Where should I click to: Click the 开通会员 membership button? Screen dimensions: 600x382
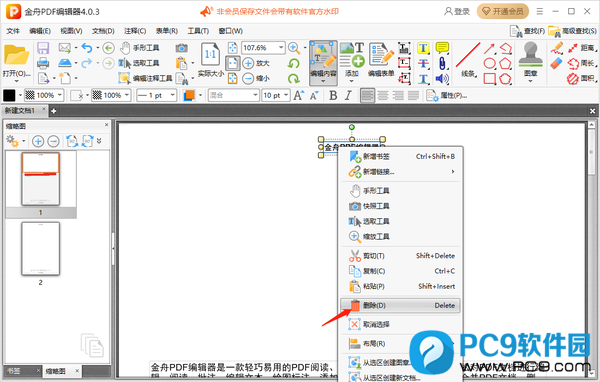(502, 11)
